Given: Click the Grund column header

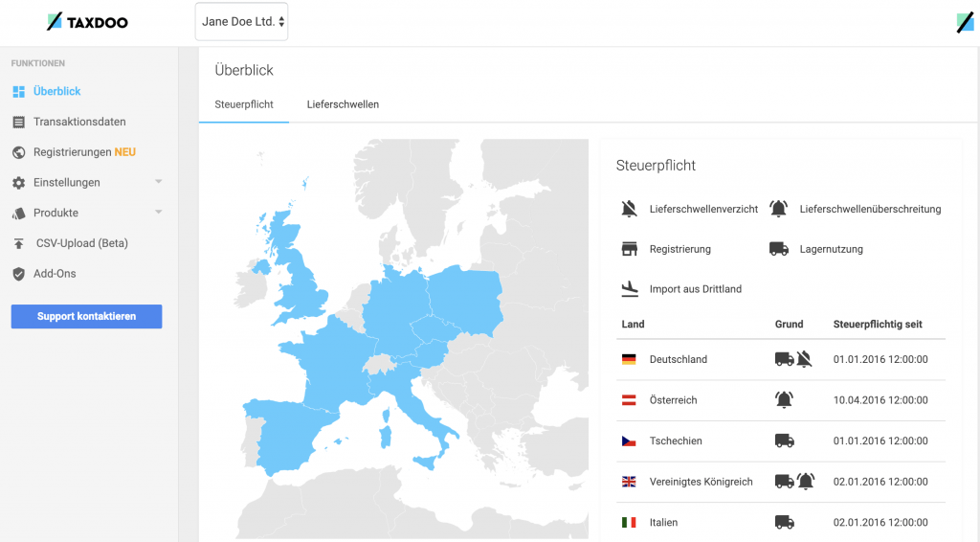Looking at the screenshot, I should tap(789, 324).
